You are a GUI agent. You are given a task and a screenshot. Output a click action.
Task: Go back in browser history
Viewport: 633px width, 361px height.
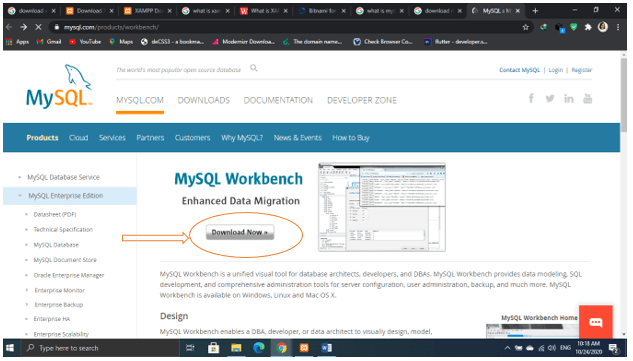10,27
